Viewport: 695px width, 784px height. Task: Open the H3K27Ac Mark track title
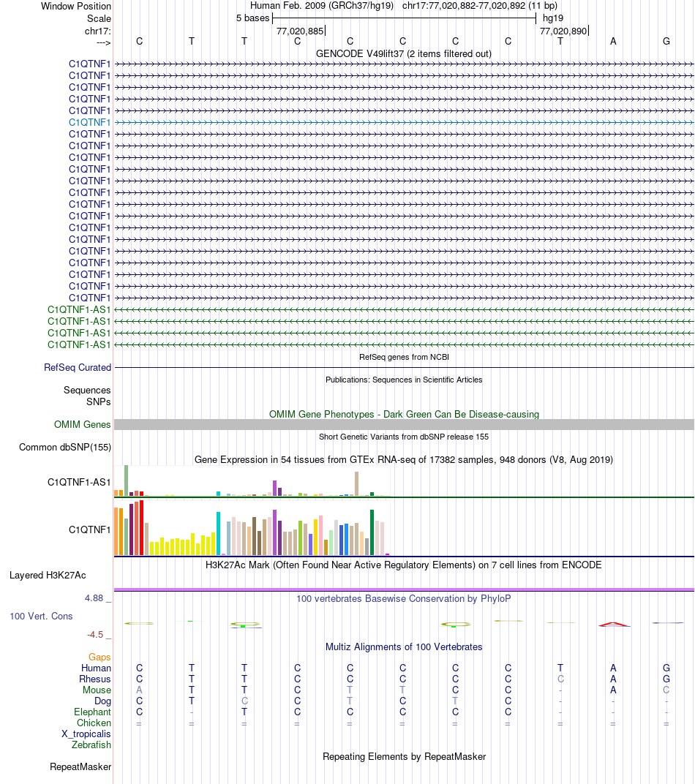tap(404, 565)
